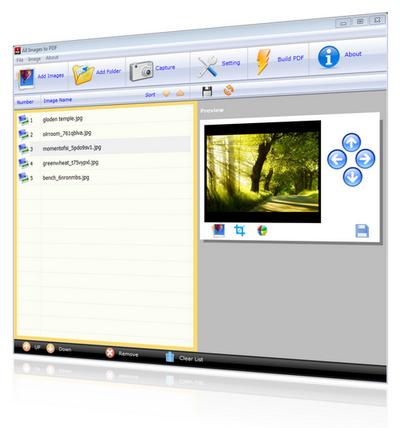Click the preview right arrow button
This screenshot has width=400, height=428.
pos(365,159)
